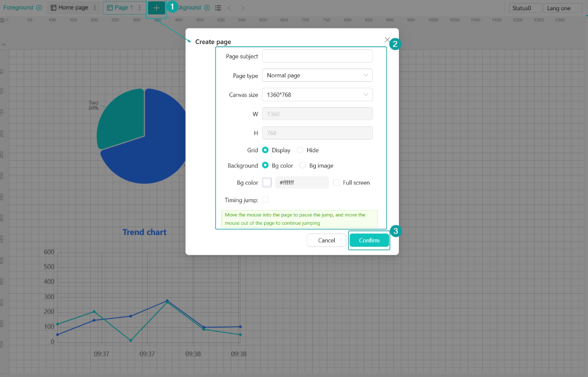
Task: Focus the Page subject input field
Action: click(318, 56)
